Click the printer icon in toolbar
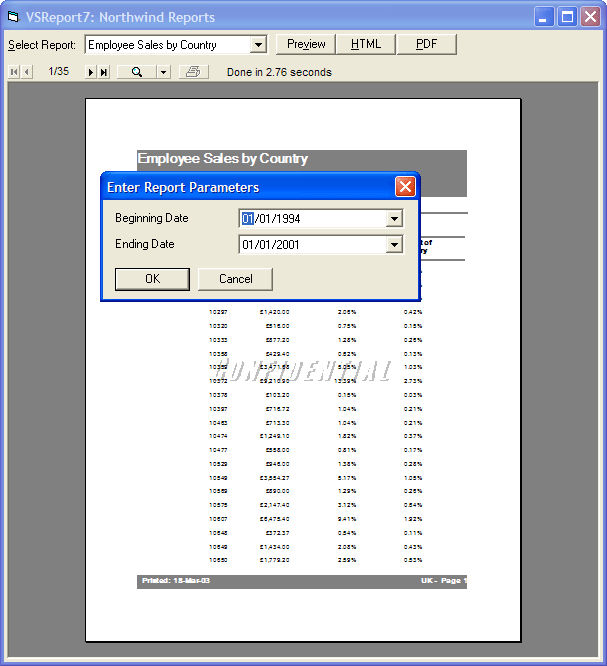The width and height of the screenshot is (607, 666). [194, 72]
